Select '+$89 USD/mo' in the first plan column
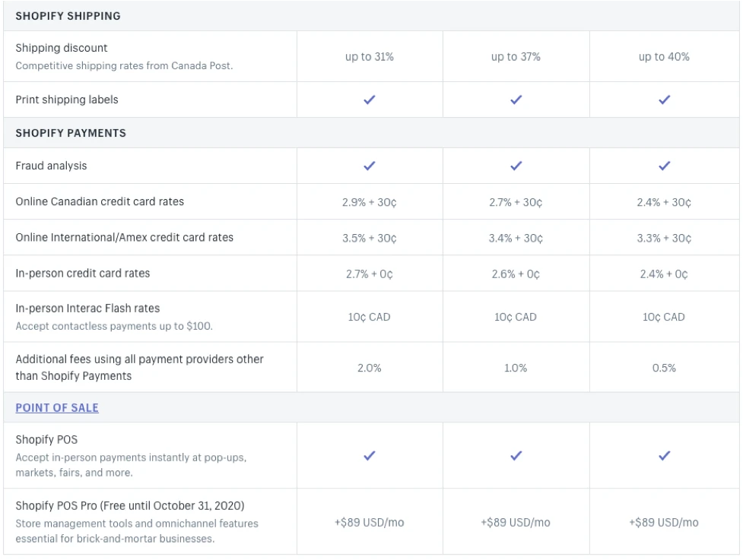The image size is (743, 560). (369, 523)
